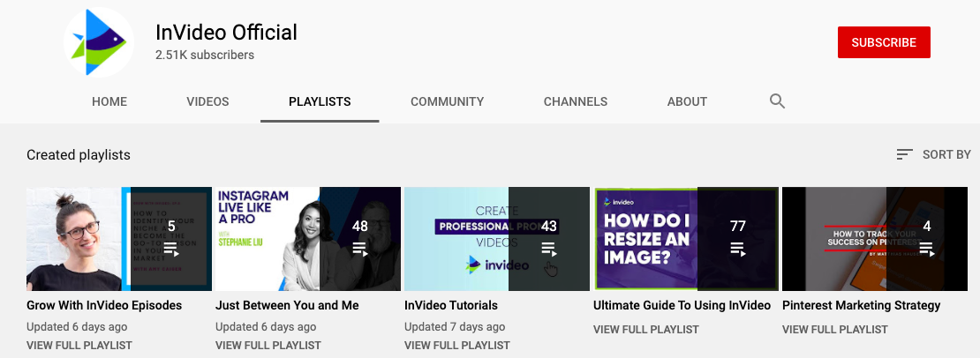
Task: Open the Pinterest Marketing Strategy playlist title
Action: point(861,305)
